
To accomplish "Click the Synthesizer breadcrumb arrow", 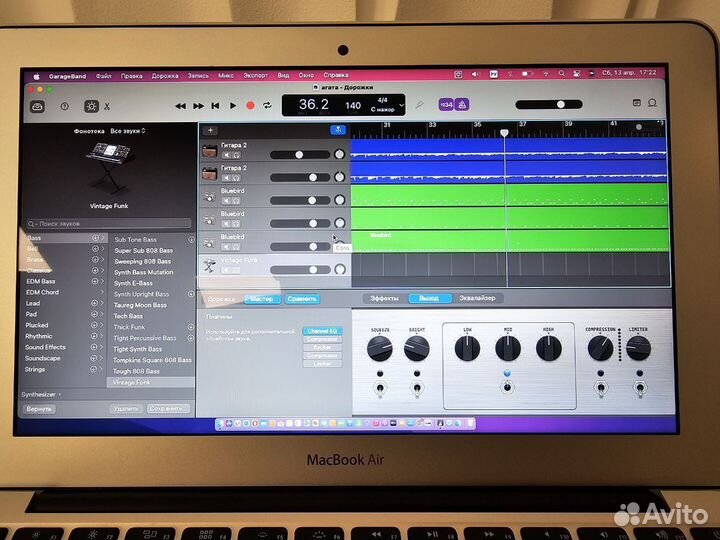I will point(60,394).
